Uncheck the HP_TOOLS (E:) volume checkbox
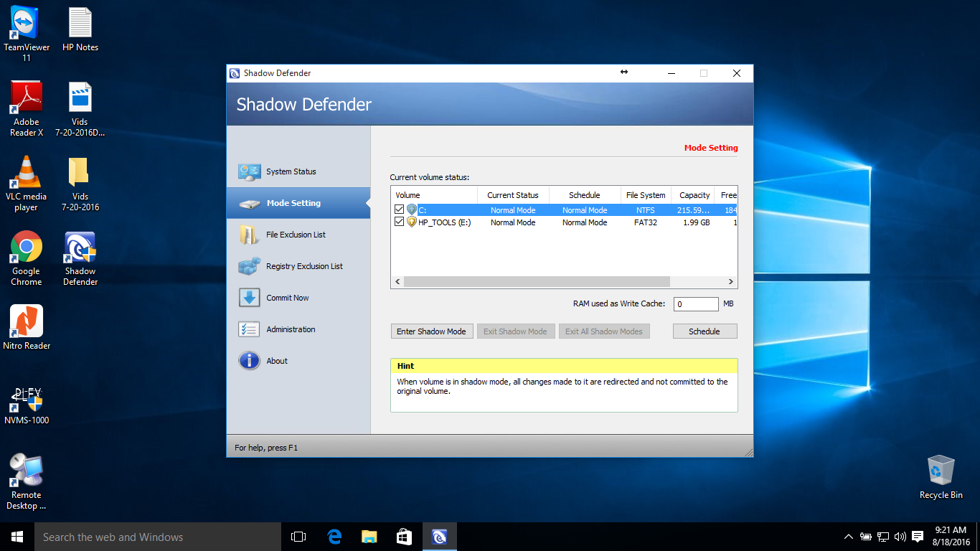 [400, 222]
